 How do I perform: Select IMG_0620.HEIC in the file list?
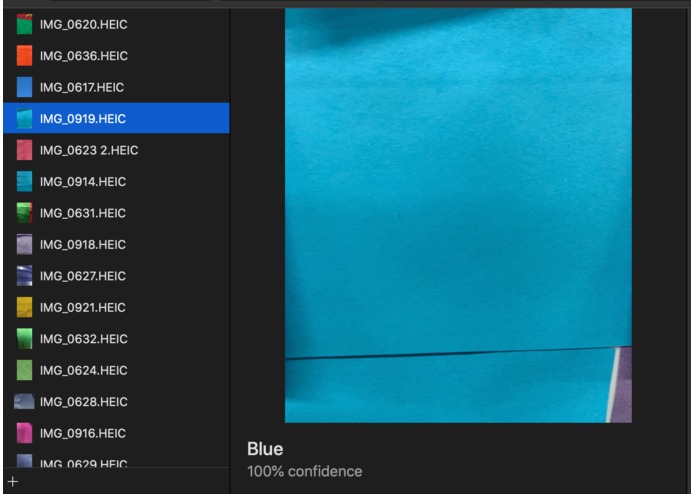tap(117, 24)
